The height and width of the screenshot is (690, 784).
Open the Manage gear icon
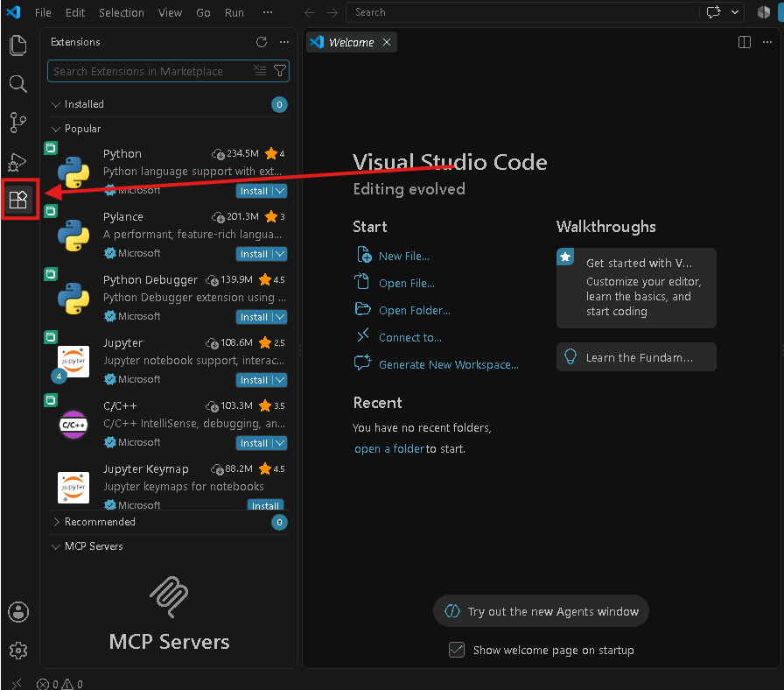tap(18, 651)
